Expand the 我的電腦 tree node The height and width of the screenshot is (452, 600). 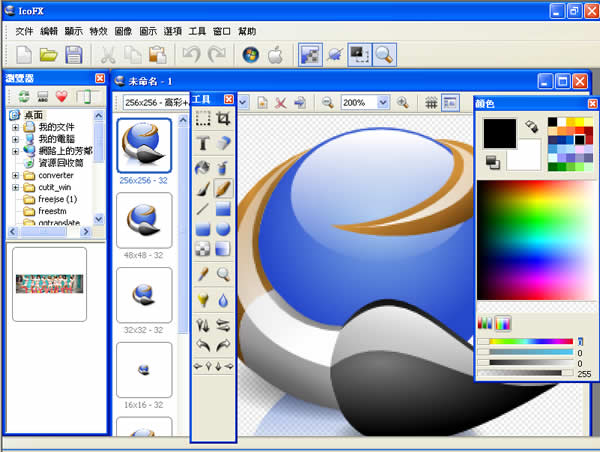point(15,139)
